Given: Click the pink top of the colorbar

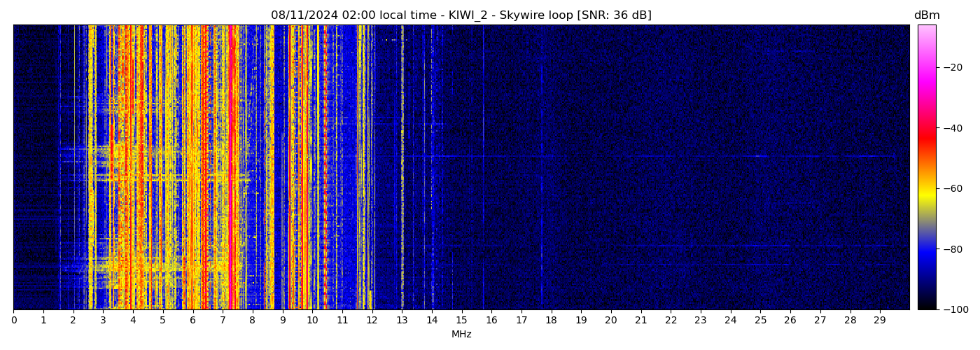Looking at the screenshot, I should (x=926, y=31).
